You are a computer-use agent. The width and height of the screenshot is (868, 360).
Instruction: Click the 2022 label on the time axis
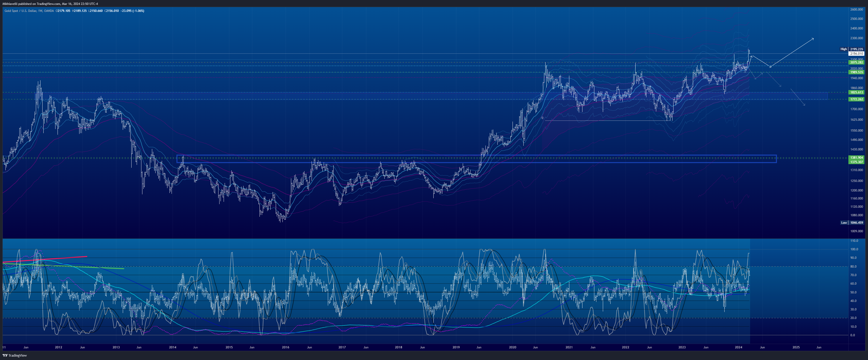(x=625, y=347)
